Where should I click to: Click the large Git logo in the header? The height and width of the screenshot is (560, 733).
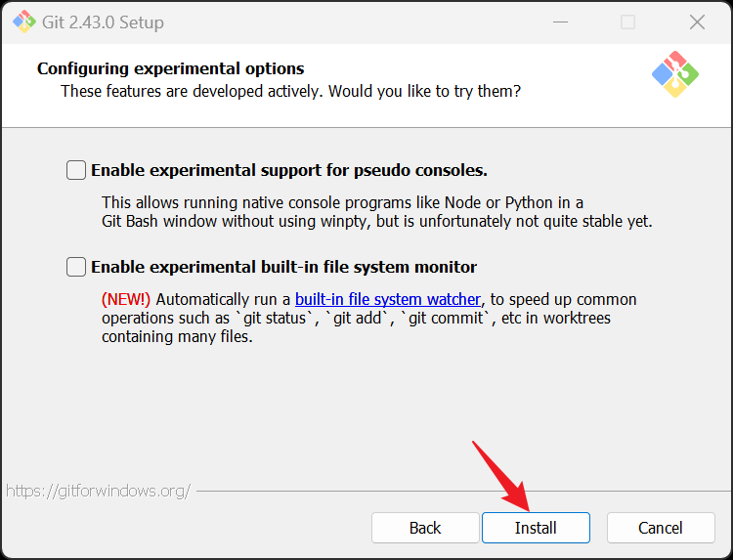point(675,74)
